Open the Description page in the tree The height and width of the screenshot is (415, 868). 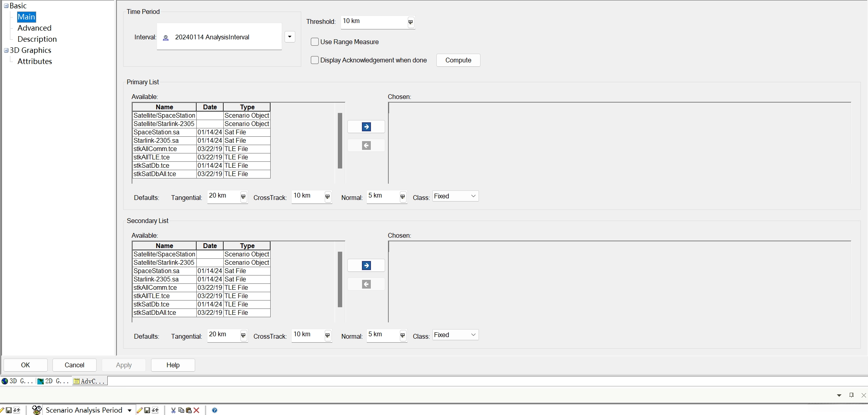[x=37, y=39]
